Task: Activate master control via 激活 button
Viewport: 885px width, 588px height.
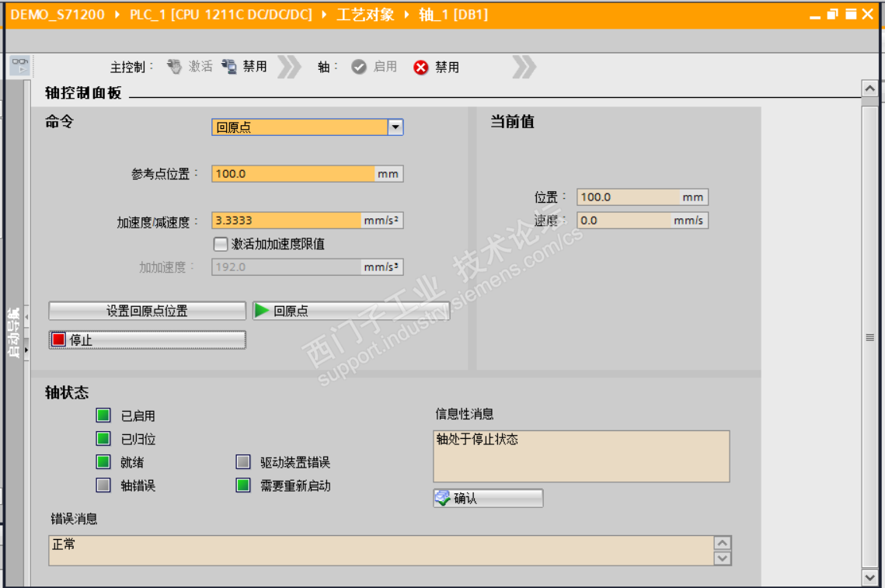Action: [x=190, y=67]
